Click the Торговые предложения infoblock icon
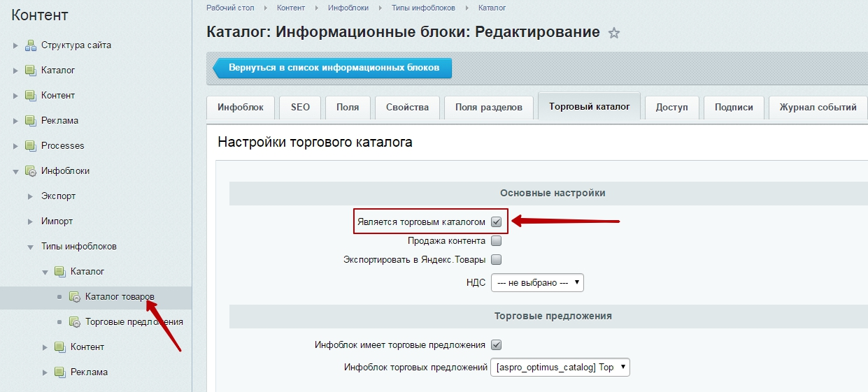Image resolution: width=868 pixels, height=392 pixels. point(74,322)
